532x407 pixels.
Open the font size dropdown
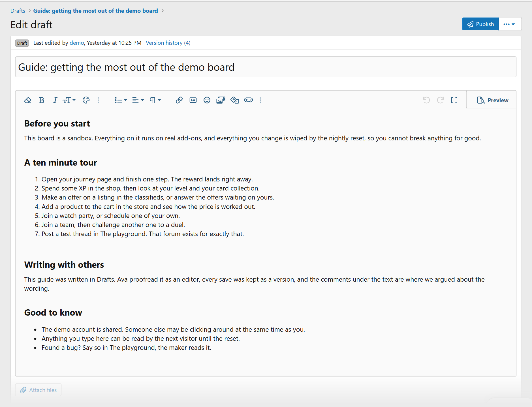(69, 100)
